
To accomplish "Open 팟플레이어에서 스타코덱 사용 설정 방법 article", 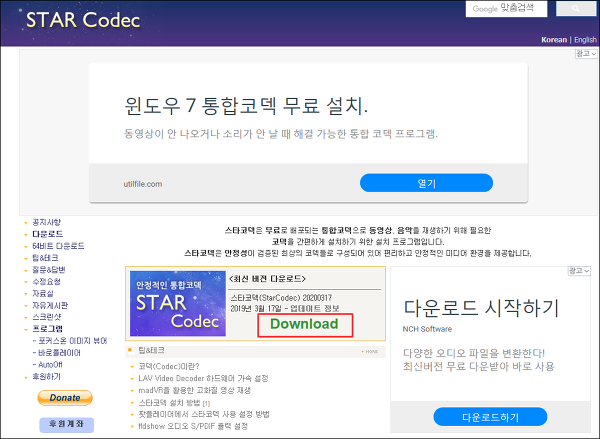I will (x=204, y=415).
